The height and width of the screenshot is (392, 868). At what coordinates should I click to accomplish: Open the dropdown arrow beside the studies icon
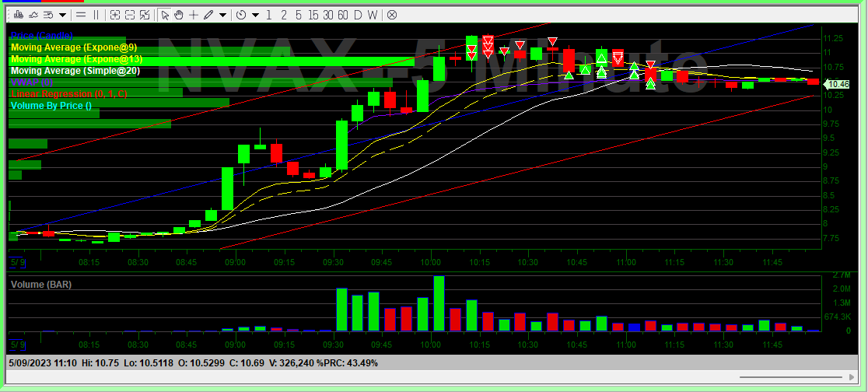click(62, 15)
